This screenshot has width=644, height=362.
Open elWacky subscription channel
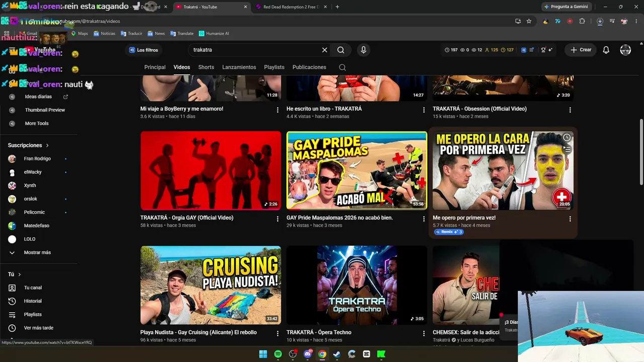click(x=33, y=172)
